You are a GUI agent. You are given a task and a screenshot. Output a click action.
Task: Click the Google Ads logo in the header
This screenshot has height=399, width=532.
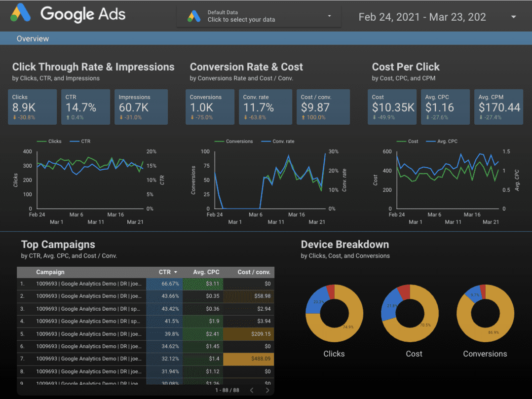68,13
